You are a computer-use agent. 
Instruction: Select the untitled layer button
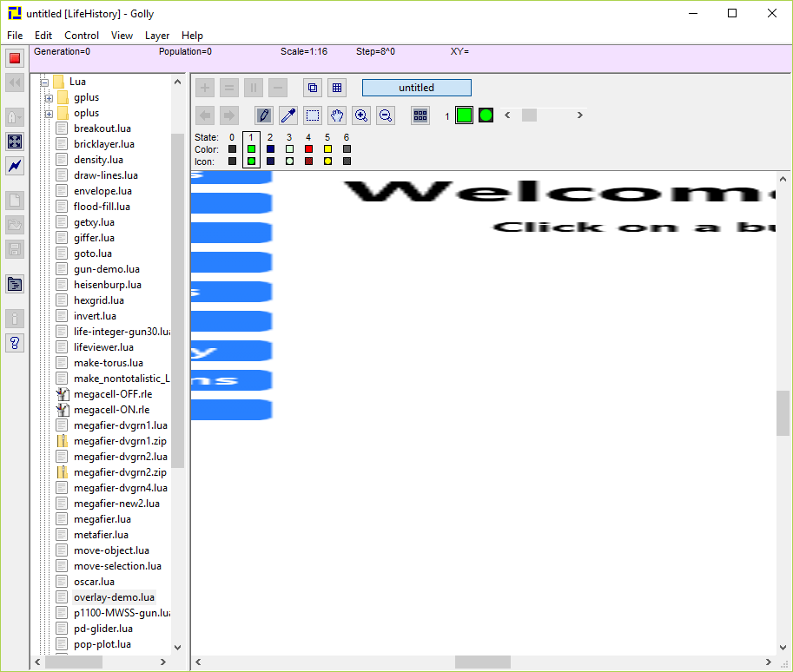[x=417, y=88]
